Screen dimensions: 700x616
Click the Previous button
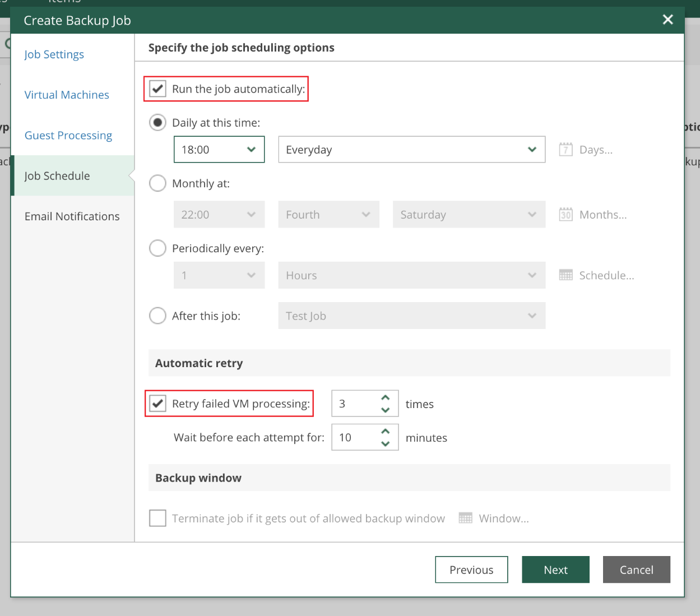[x=471, y=569]
